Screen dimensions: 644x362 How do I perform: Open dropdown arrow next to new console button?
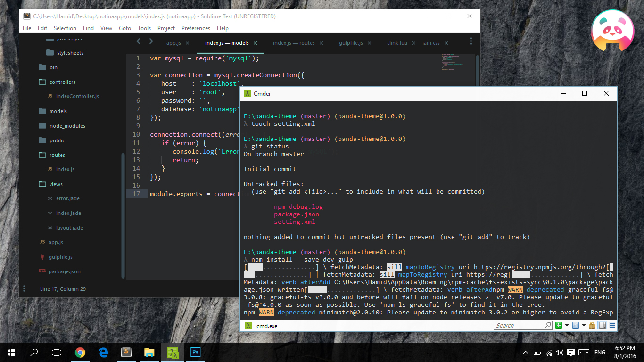pyautogui.click(x=566, y=325)
